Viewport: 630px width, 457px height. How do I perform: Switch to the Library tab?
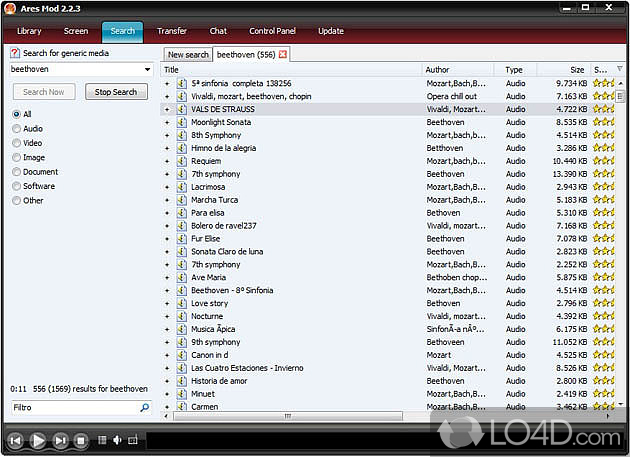point(29,31)
